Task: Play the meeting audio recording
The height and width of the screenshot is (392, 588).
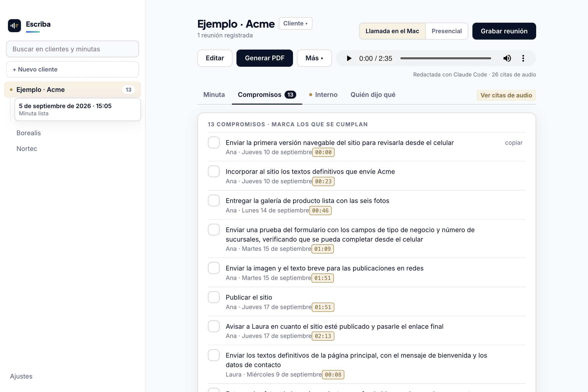Action: (x=349, y=58)
